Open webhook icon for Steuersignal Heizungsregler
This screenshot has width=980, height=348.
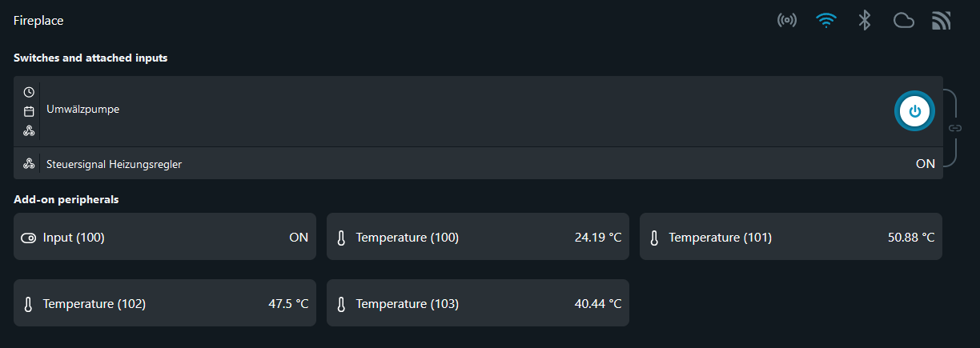pos(29,164)
